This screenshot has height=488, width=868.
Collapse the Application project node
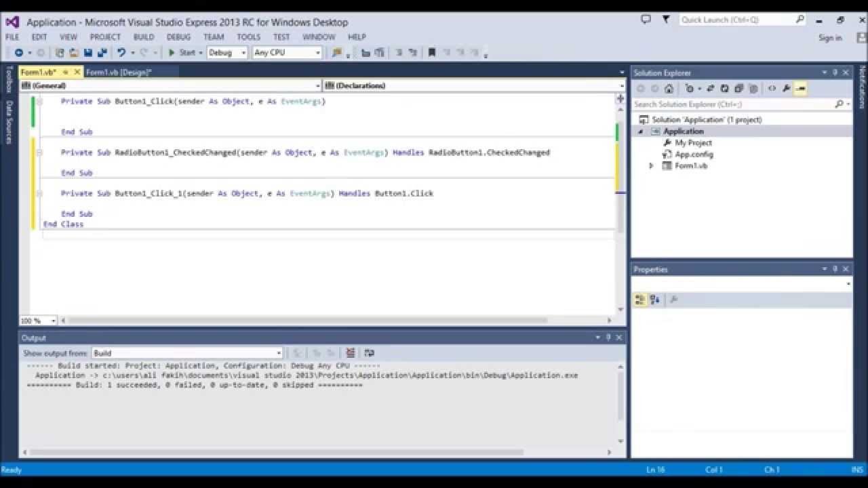(640, 131)
